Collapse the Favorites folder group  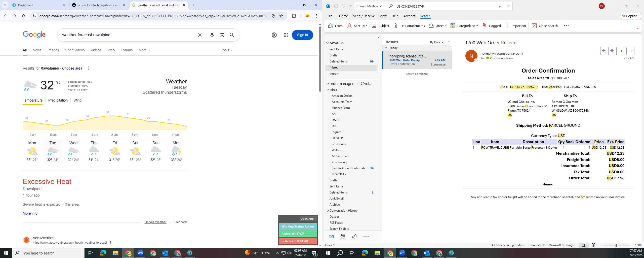click(x=328, y=43)
